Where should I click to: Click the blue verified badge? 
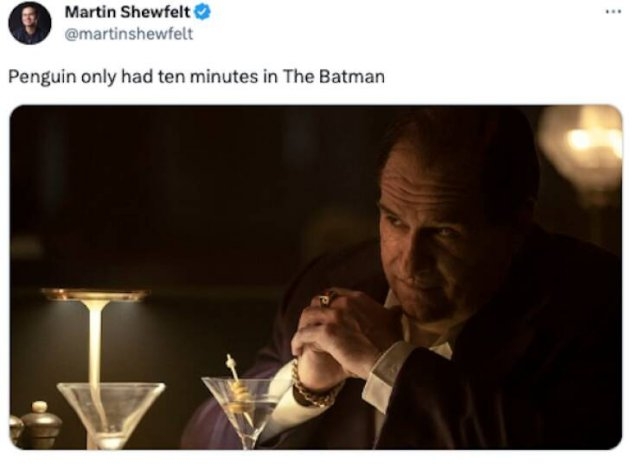tap(202, 13)
